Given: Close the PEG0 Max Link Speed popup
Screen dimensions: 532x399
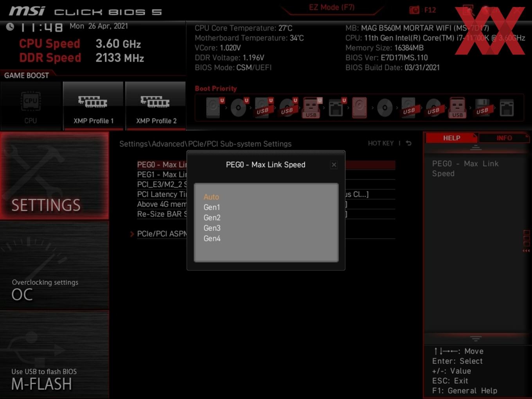Looking at the screenshot, I should tap(334, 165).
